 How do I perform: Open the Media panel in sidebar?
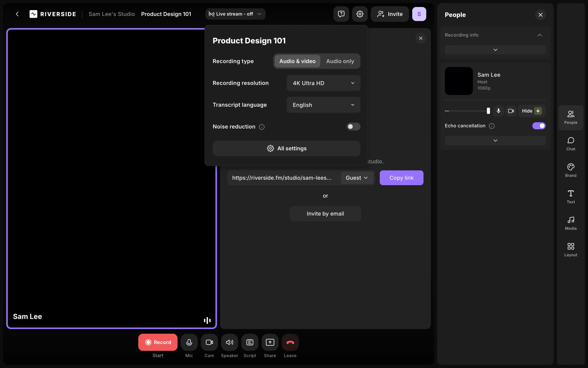(571, 223)
